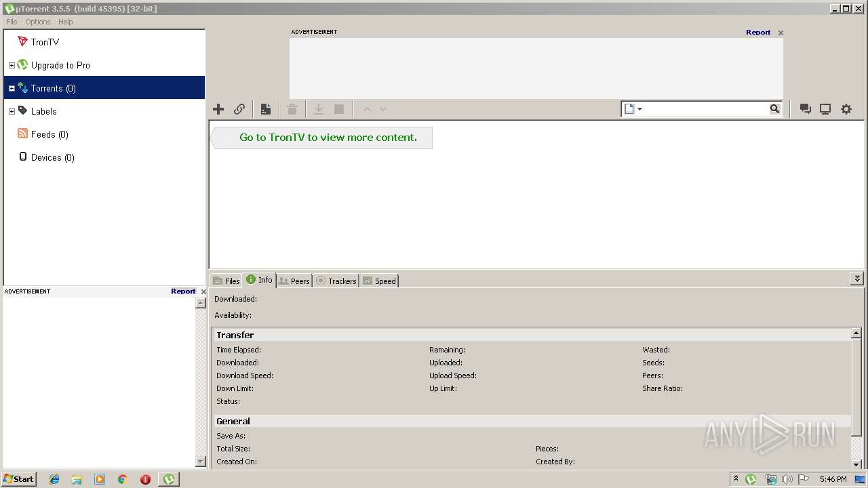Close the top advertisement
This screenshot has width=868, height=488.
click(x=781, y=33)
